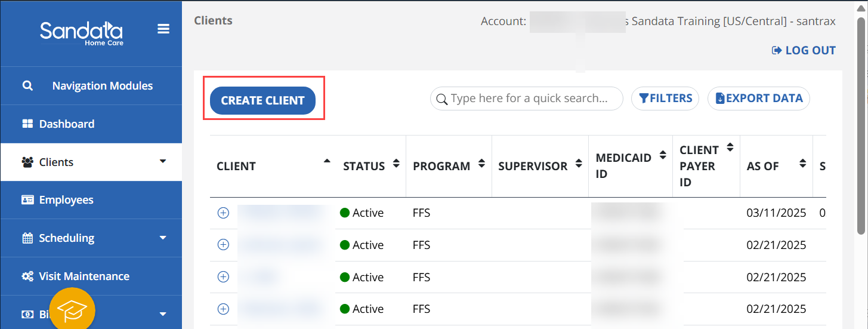The width and height of the screenshot is (868, 329).
Task: Open the Filters panel
Action: (665, 99)
